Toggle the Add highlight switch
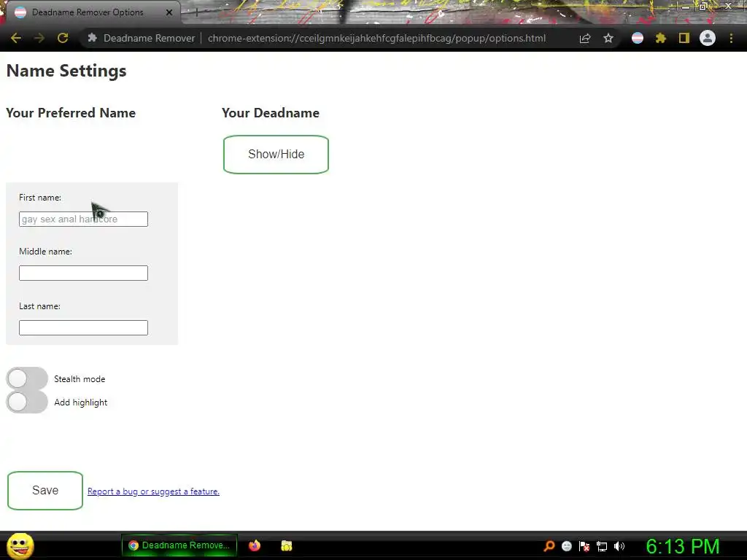This screenshot has width=747, height=560. pos(27,402)
